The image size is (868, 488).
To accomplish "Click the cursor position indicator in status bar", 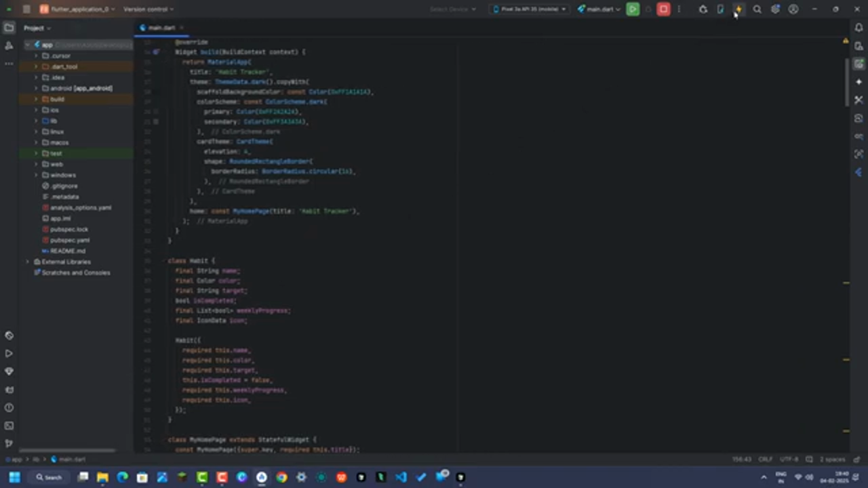I will (741, 460).
